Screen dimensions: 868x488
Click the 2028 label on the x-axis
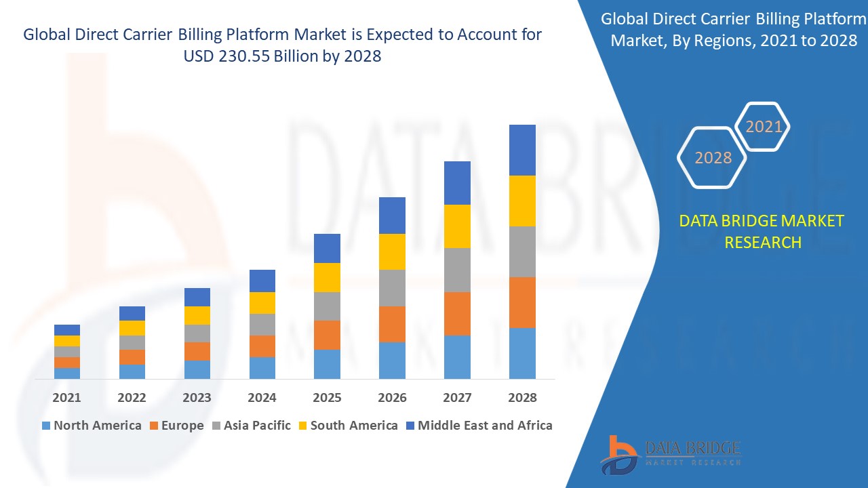point(522,397)
